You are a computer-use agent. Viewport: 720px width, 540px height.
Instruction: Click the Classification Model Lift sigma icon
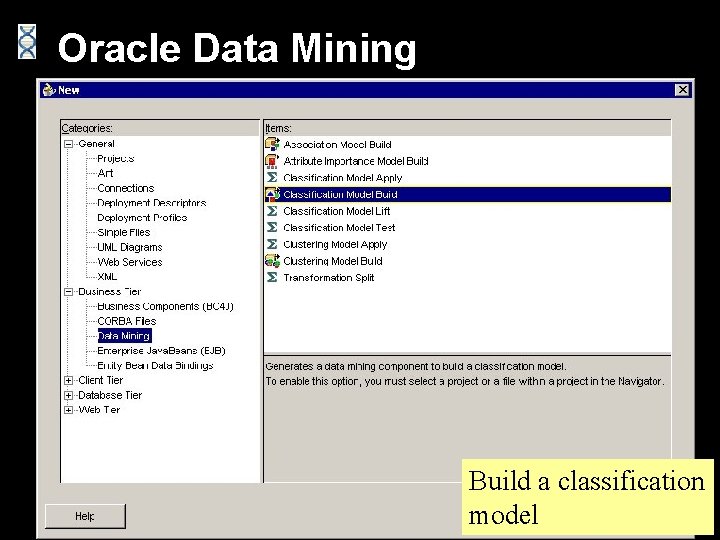point(272,211)
